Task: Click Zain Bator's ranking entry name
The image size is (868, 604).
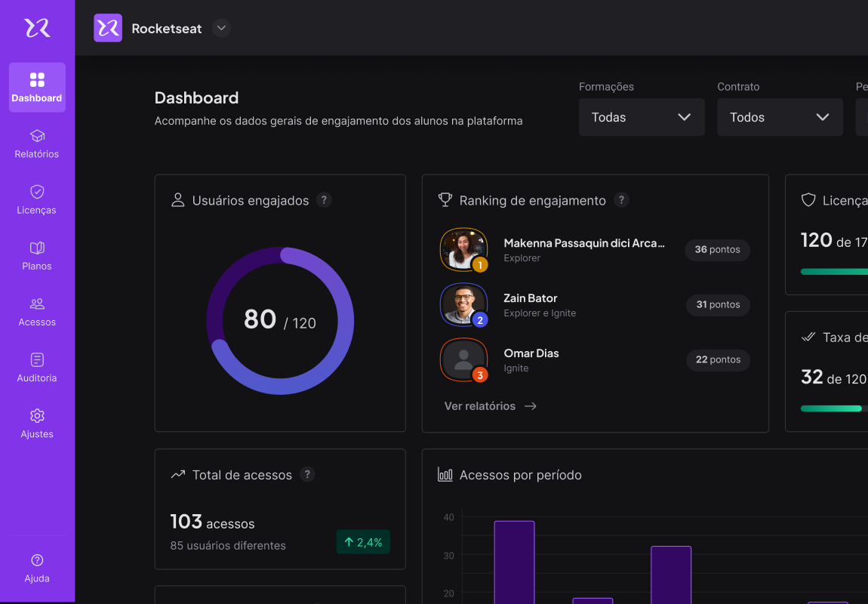Action: [531, 298]
